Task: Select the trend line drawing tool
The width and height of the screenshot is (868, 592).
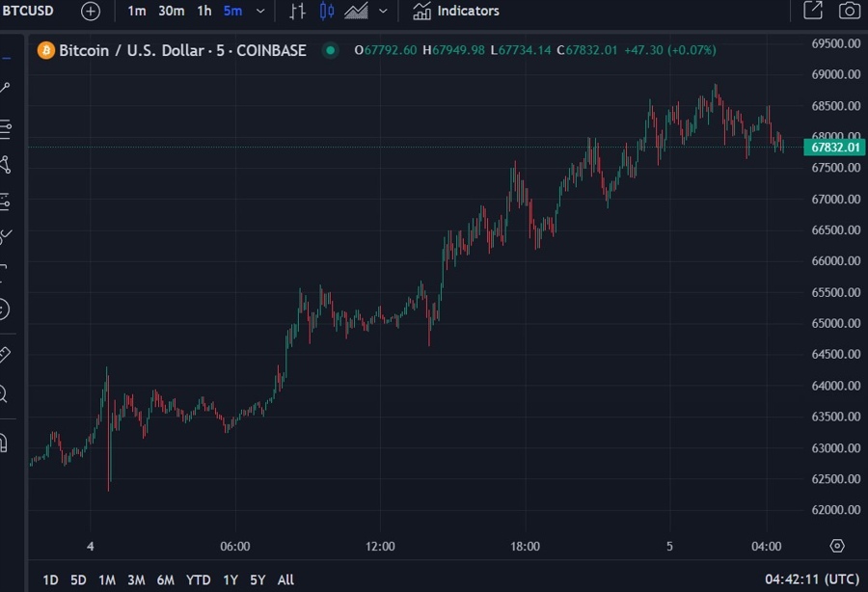Action: (5, 88)
